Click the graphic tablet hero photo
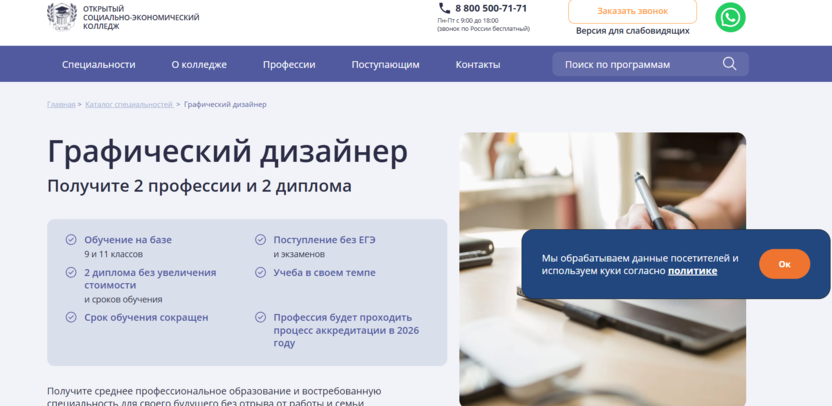The image size is (832, 406). coord(602,269)
